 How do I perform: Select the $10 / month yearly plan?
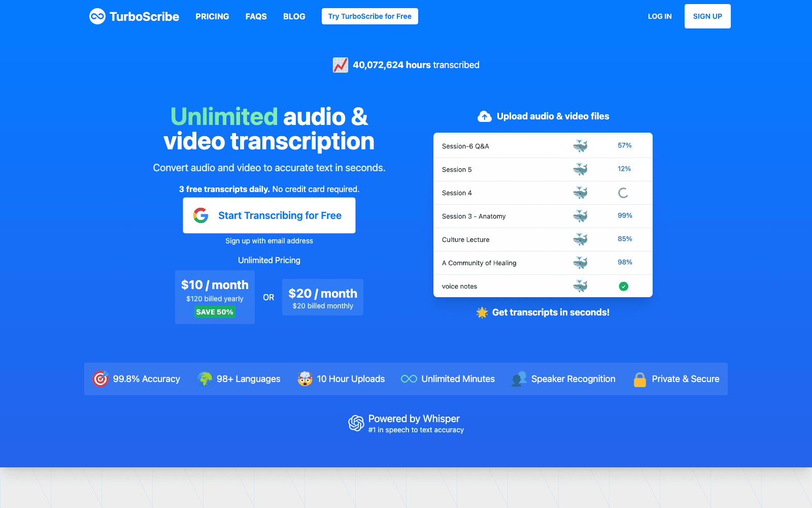coord(215,297)
